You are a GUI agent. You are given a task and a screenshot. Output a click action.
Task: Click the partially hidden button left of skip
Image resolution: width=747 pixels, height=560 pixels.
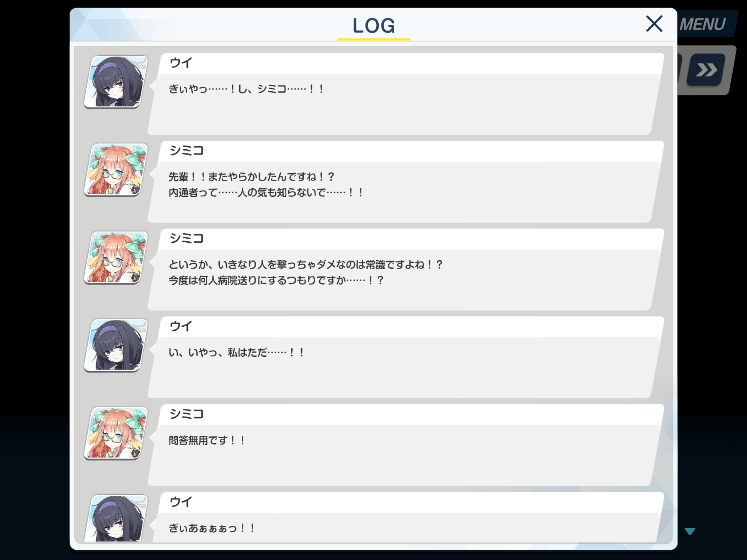[x=680, y=70]
